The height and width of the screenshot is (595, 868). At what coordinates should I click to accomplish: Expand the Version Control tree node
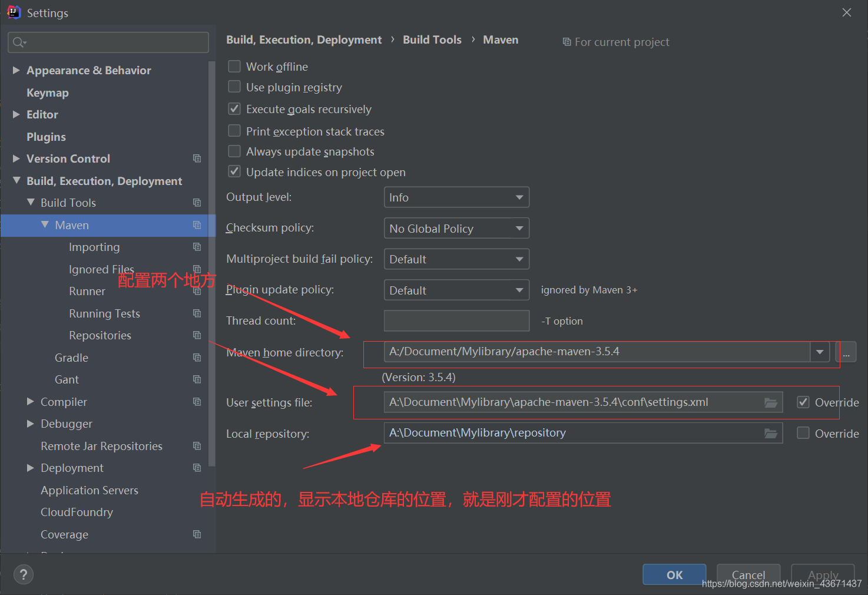click(x=16, y=158)
